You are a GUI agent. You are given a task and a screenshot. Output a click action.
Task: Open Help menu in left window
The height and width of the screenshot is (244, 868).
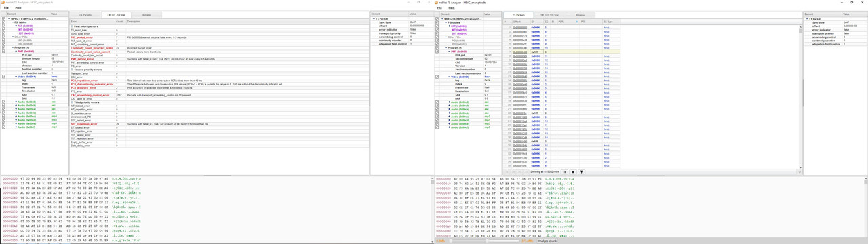click(x=18, y=8)
